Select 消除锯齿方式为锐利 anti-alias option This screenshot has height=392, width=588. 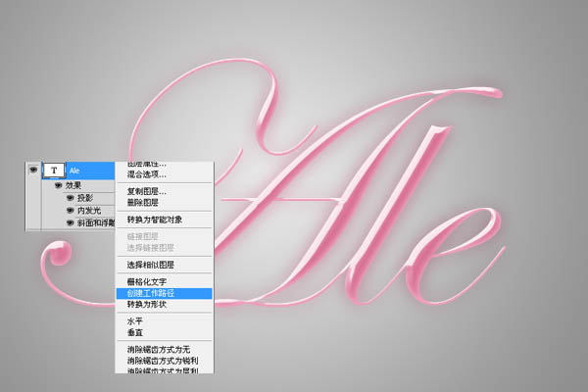tap(164, 361)
